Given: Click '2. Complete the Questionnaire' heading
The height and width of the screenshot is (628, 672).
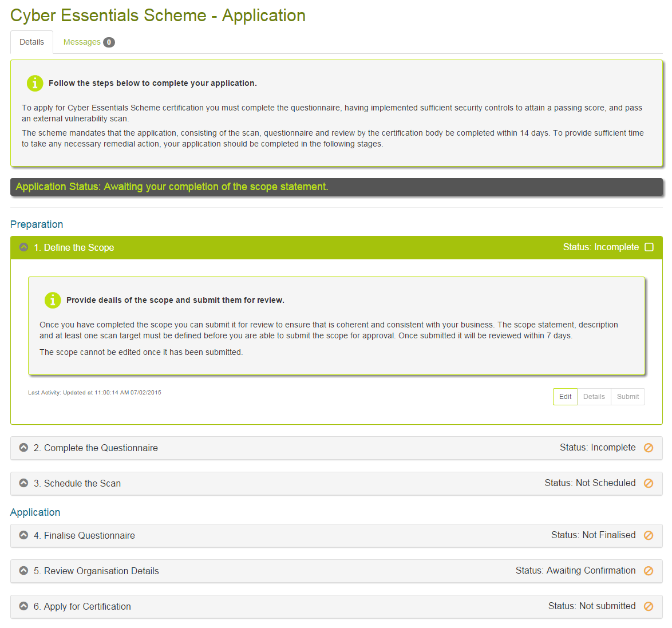Looking at the screenshot, I should pos(96,448).
